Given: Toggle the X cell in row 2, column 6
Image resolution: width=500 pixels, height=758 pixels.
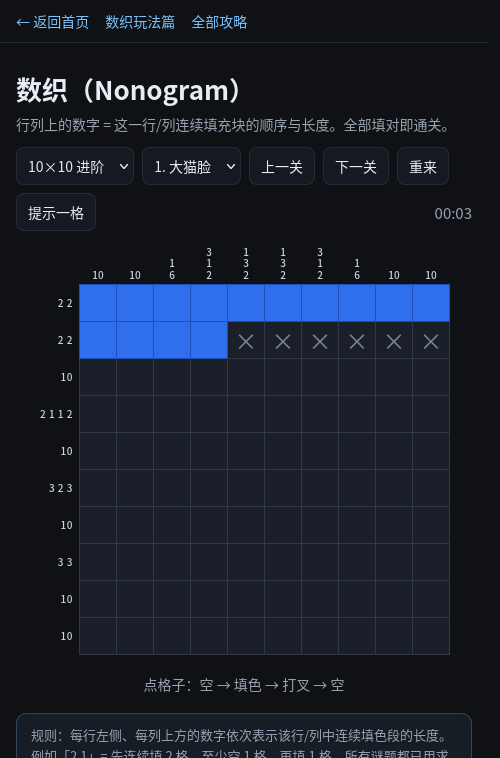Looking at the screenshot, I should [283, 340].
